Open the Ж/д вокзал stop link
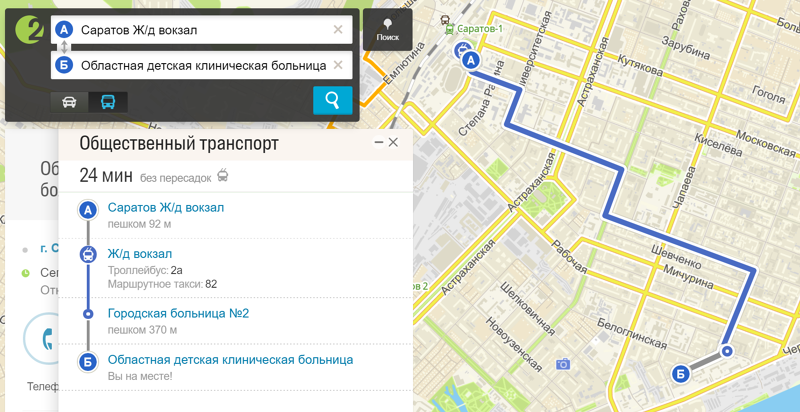The height and width of the screenshot is (412, 800). 140,253
